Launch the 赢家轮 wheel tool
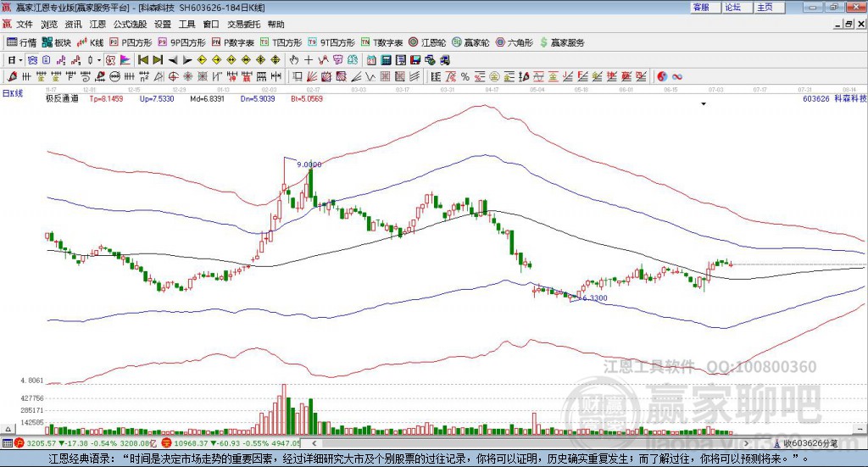 coord(470,42)
